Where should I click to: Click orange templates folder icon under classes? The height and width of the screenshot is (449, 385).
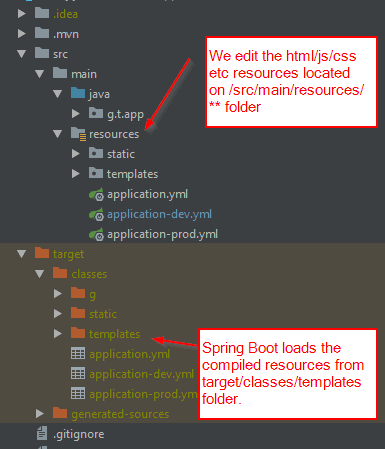coord(78,333)
